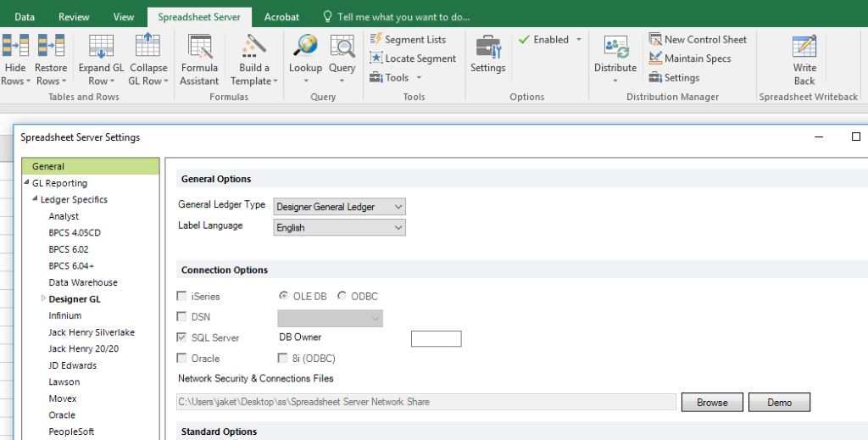Screen dimensions: 868x440
Task: Select the ODBC radio button
Action: click(x=342, y=296)
